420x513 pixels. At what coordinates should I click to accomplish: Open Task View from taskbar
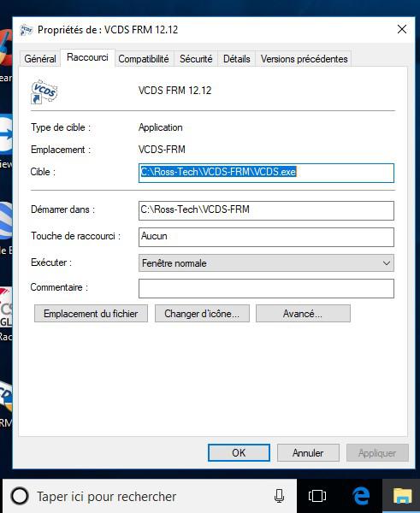coord(316,496)
